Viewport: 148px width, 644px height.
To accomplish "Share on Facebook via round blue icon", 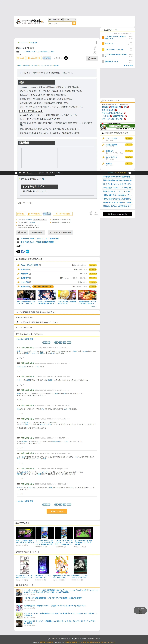I will point(23,252).
